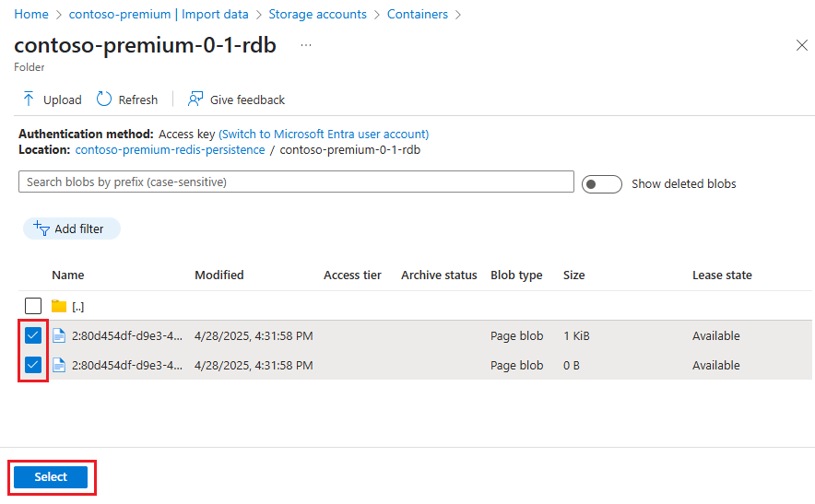Click the Add filter funnel icon
The height and width of the screenshot is (504, 815).
41,229
